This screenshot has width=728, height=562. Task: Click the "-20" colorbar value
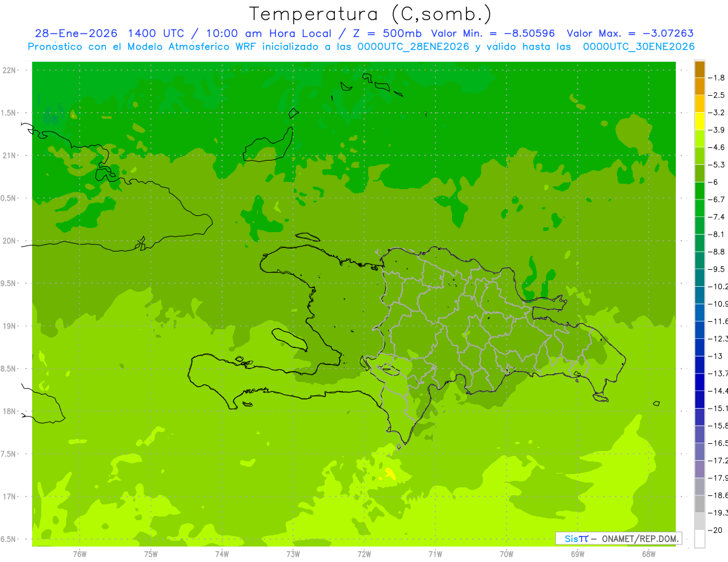(716, 530)
